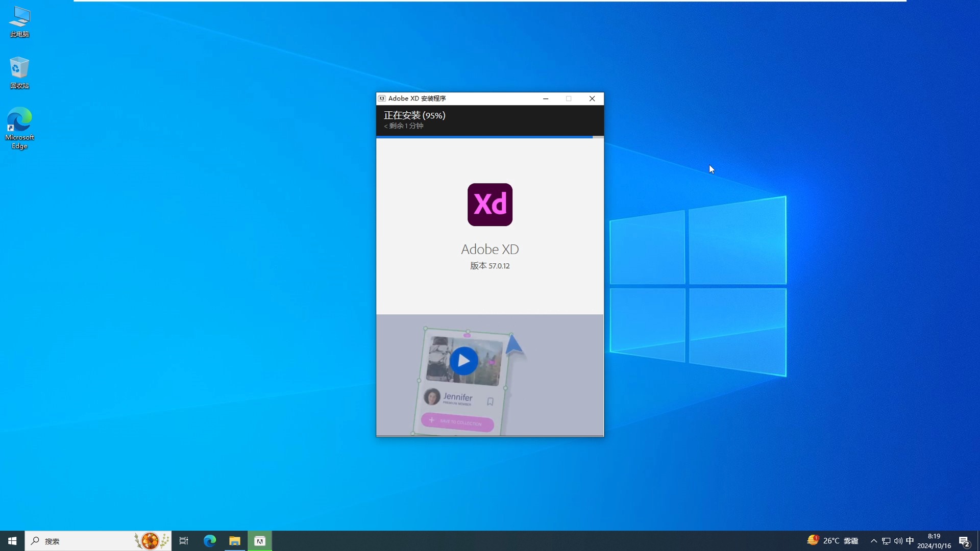
Task: Click the network icon in the system tray
Action: (886, 541)
